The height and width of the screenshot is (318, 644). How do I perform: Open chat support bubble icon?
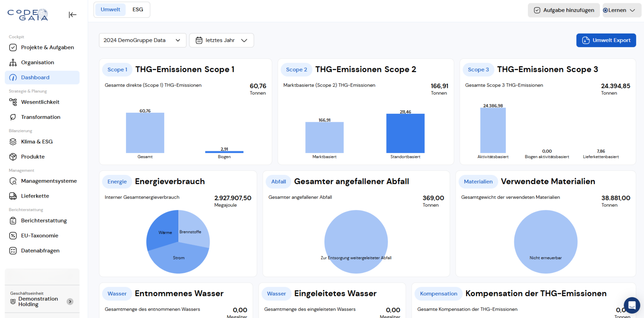[x=632, y=305]
